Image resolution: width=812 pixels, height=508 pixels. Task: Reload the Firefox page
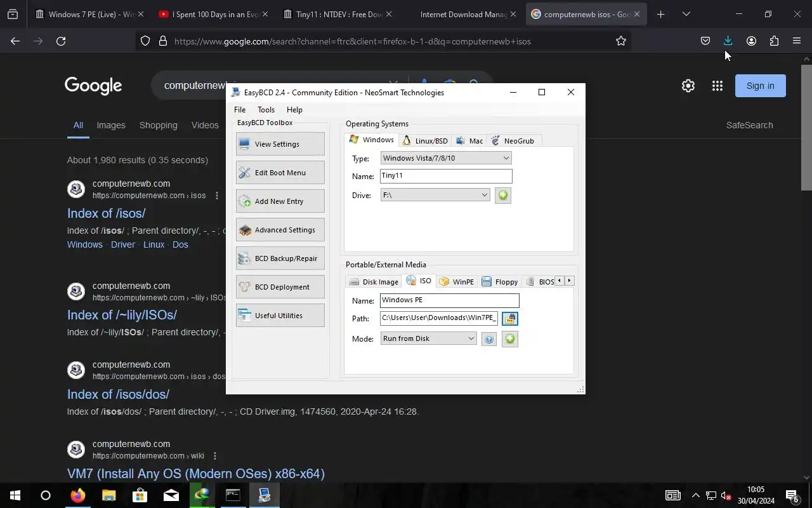coord(61,41)
